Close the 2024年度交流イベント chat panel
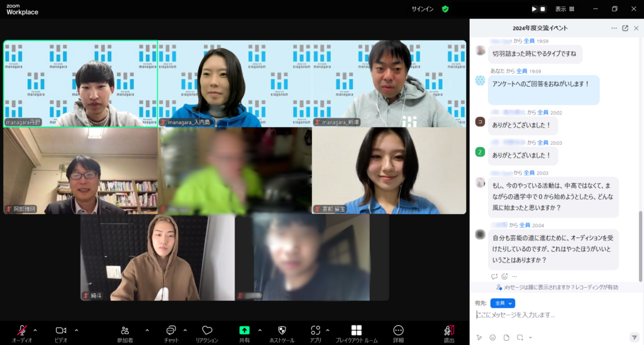Screen dimensions: 644x345 point(636,28)
